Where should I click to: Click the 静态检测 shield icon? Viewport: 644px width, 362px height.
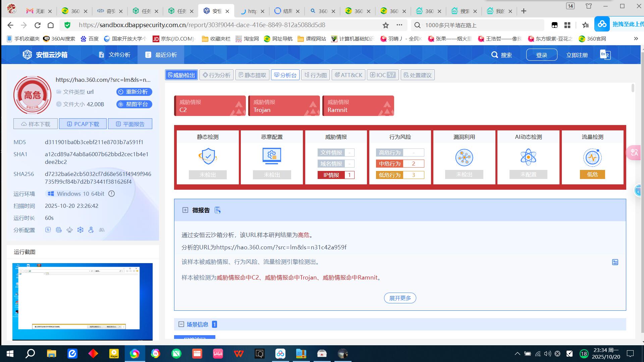[208, 156]
